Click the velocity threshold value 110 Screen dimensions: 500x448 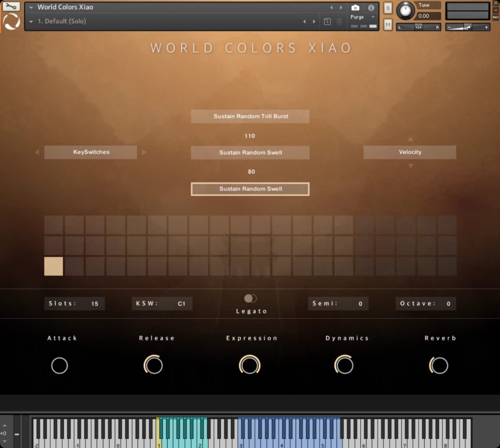click(250, 136)
